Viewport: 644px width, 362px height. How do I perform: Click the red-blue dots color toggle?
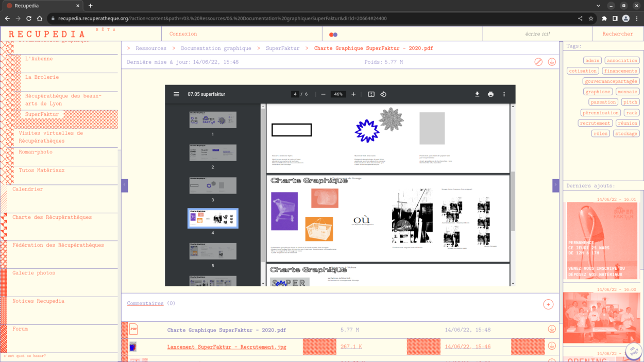pyautogui.click(x=333, y=35)
